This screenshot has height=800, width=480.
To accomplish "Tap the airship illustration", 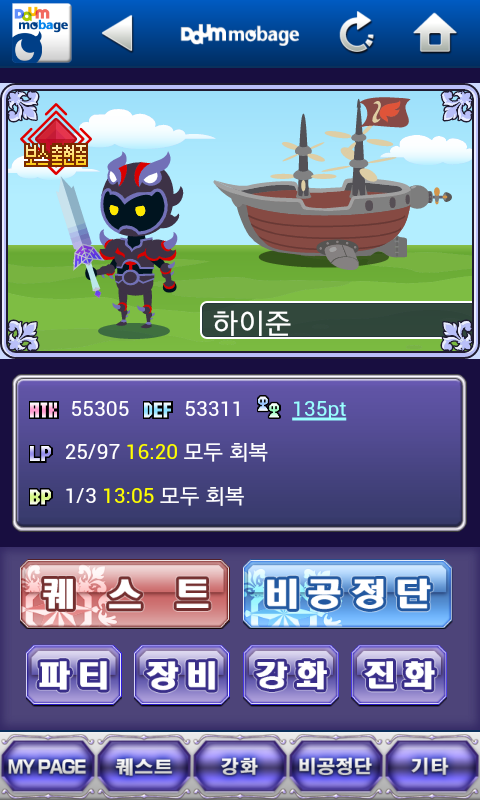I will pyautogui.click(x=333, y=186).
